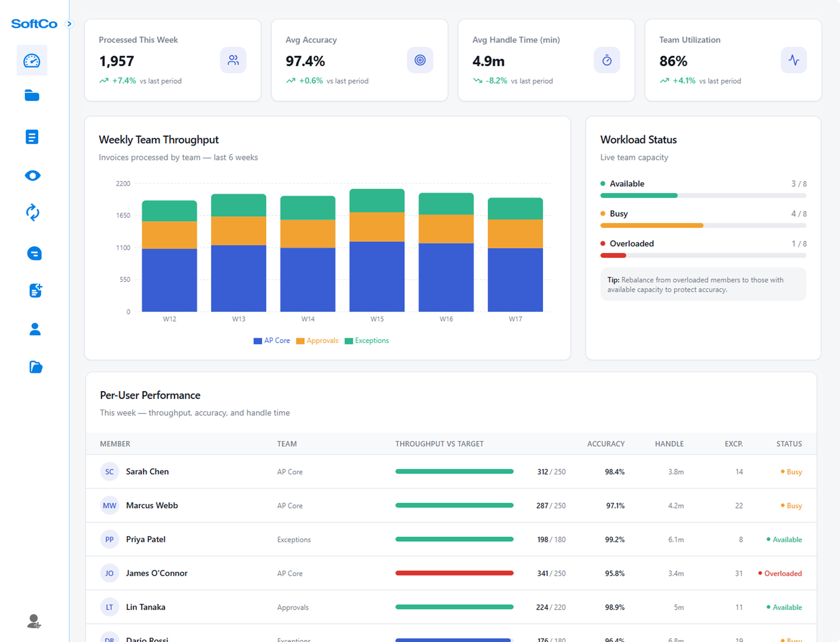Image resolution: width=840 pixels, height=642 pixels.
Task: Select James O'Connor's table row
Action: click(451, 573)
